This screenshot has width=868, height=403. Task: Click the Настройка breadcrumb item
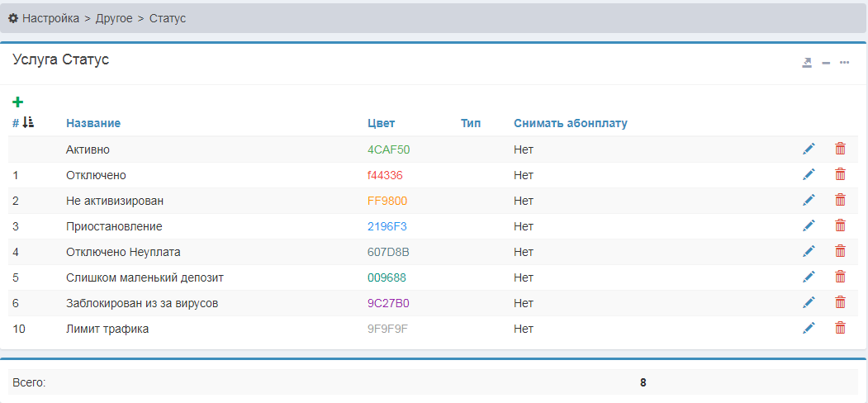(50, 18)
